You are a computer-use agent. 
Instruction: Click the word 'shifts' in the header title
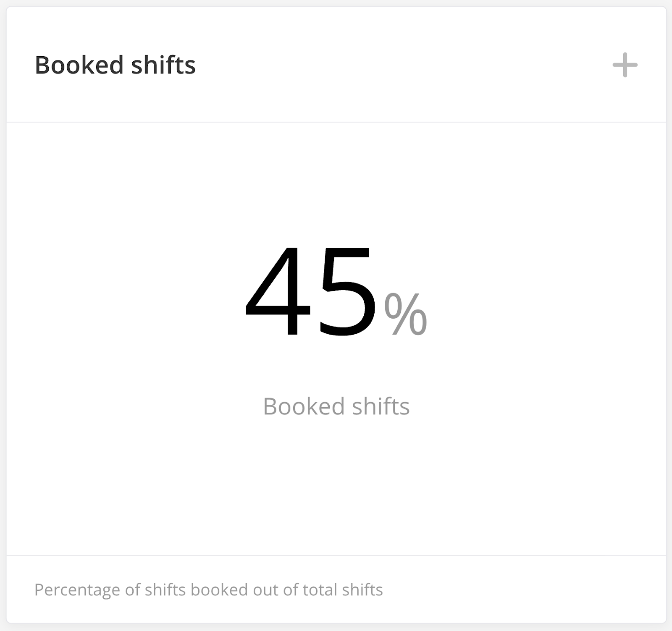(163, 65)
